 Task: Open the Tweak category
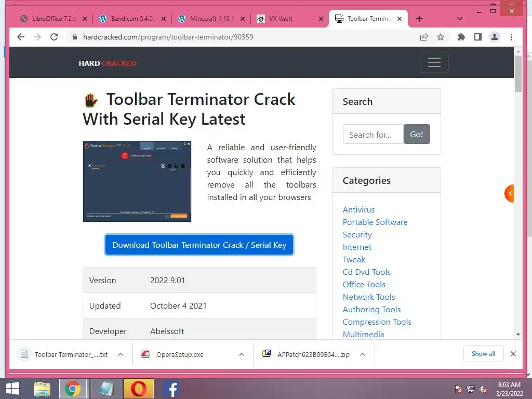click(x=354, y=260)
